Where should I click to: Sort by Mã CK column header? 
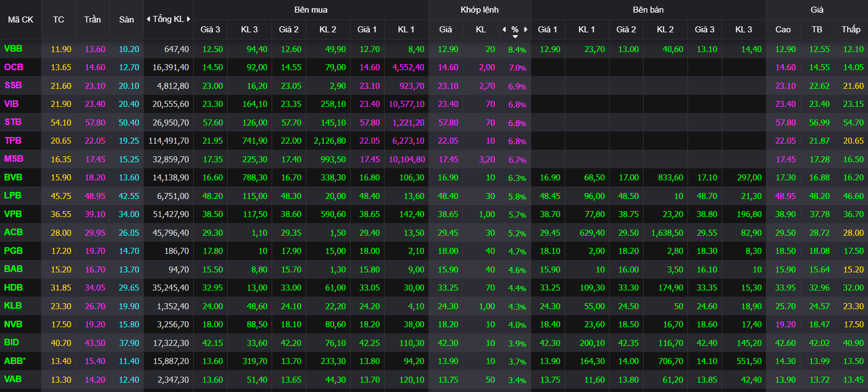[x=21, y=20]
